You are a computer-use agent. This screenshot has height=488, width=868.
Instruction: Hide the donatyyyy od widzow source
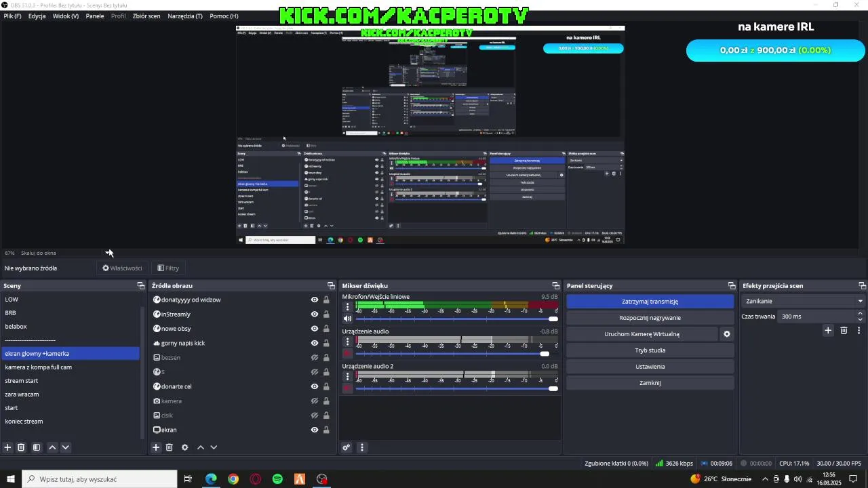315,300
